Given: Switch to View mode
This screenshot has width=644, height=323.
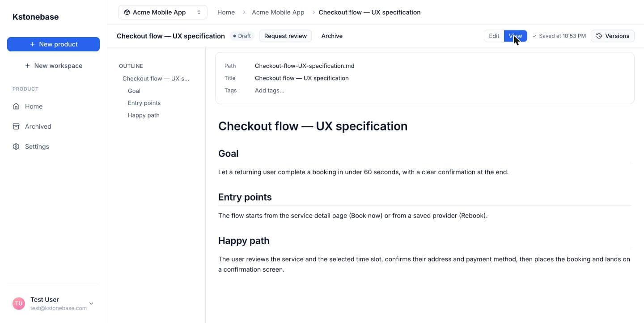Looking at the screenshot, I should 515,36.
